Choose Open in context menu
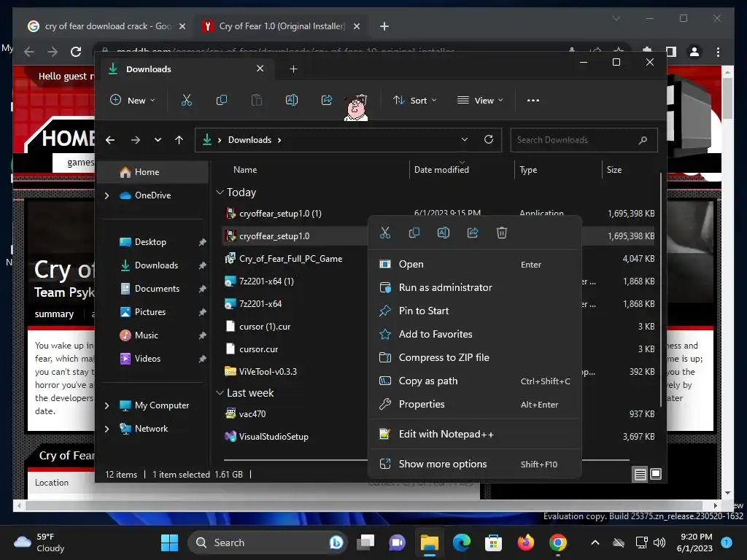This screenshot has width=747, height=560. pos(475,264)
